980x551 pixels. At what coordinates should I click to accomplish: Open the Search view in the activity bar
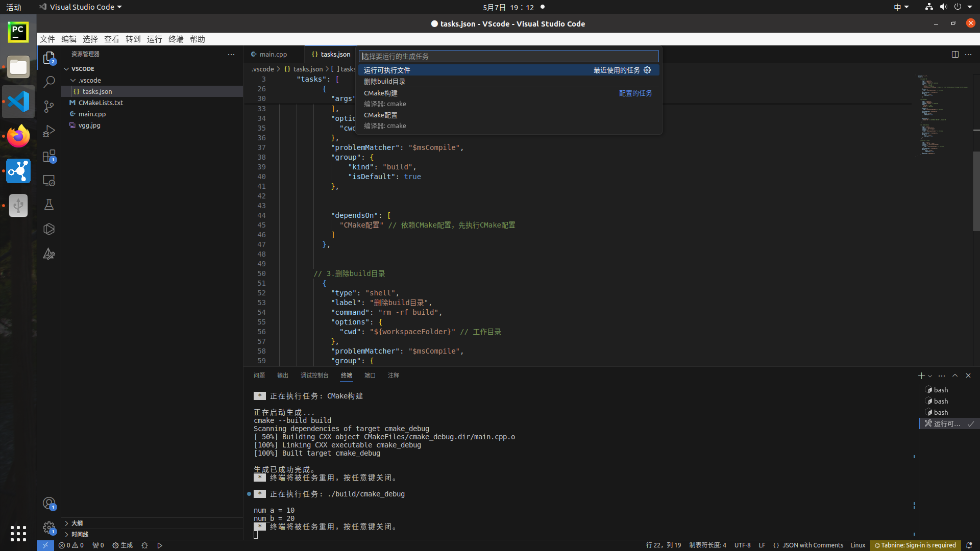coord(48,82)
